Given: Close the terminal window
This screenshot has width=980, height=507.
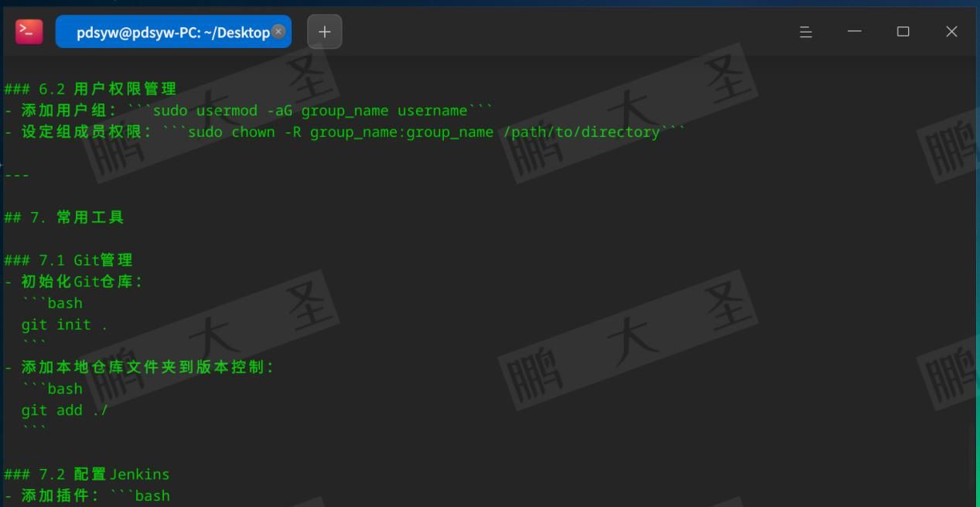Looking at the screenshot, I should (951, 32).
